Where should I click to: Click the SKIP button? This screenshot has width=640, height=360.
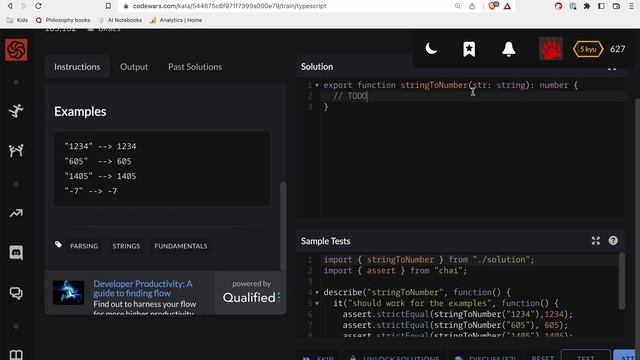pyautogui.click(x=318, y=358)
